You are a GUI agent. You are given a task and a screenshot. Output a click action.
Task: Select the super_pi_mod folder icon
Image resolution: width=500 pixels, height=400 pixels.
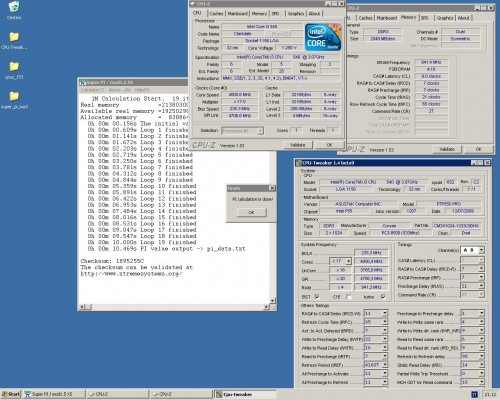(14, 96)
